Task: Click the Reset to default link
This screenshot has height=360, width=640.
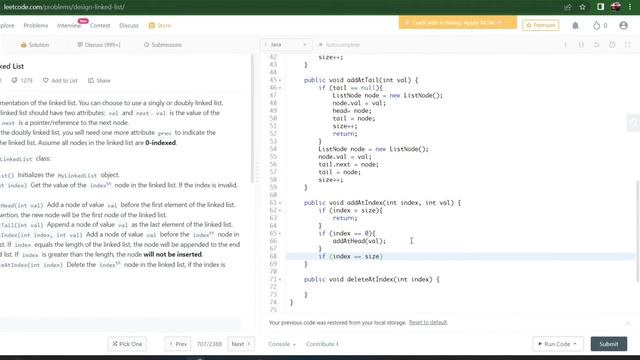Action: (x=428, y=322)
